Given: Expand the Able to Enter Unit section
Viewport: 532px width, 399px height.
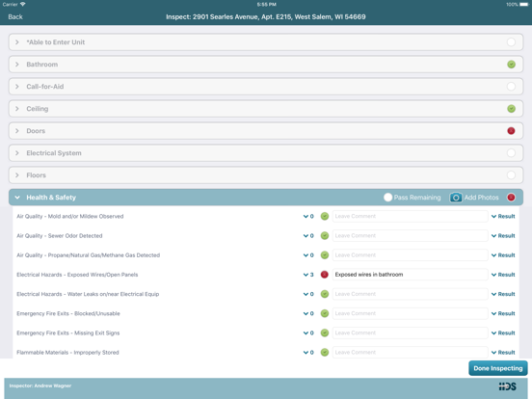Looking at the screenshot, I should [17, 42].
